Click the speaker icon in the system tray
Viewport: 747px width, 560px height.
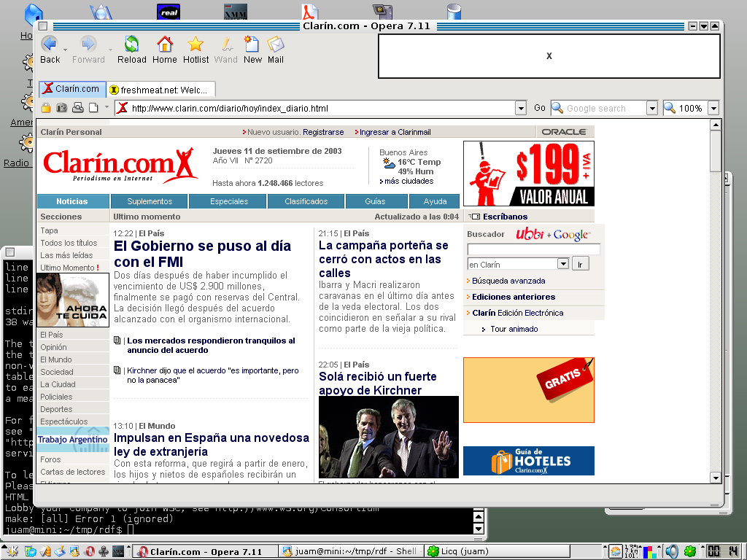[x=672, y=551]
